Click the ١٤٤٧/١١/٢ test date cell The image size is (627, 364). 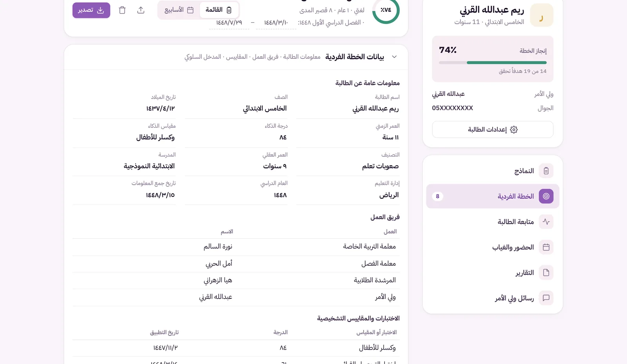tap(165, 348)
